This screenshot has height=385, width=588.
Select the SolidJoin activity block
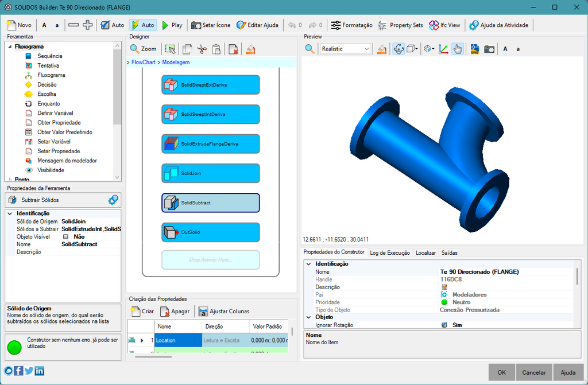[210, 173]
